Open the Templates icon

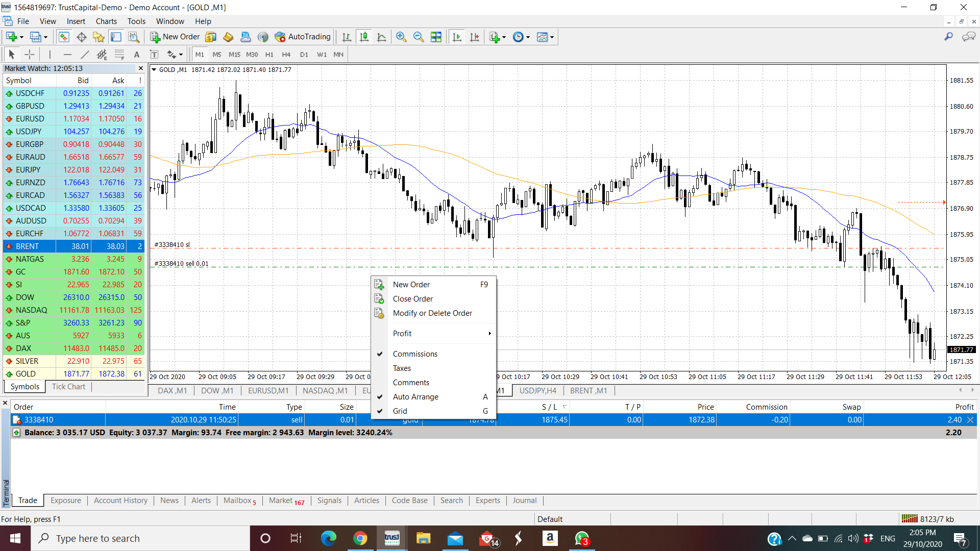coord(542,37)
